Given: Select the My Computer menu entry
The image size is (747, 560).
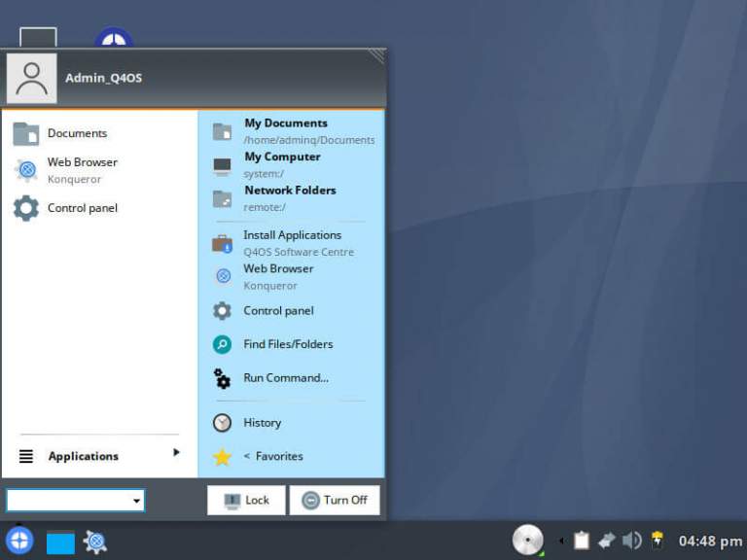Looking at the screenshot, I should point(291,165).
